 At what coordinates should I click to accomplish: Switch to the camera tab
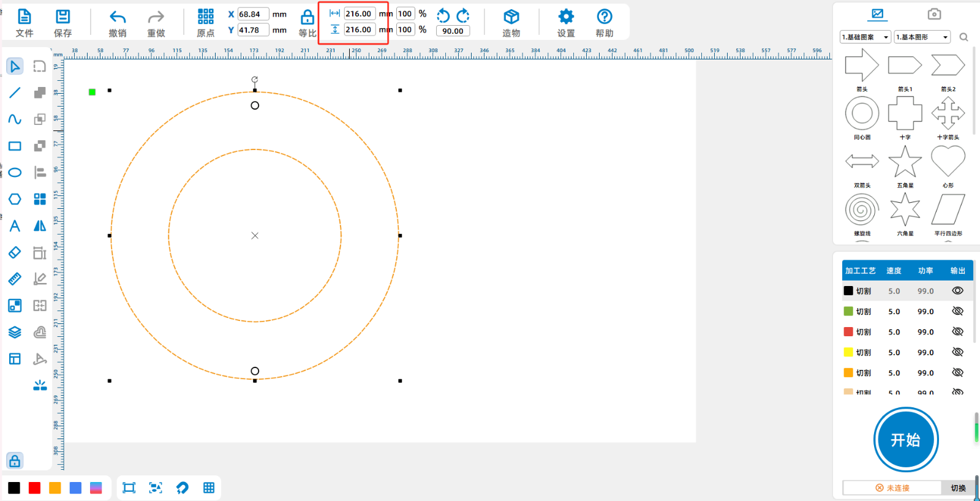tap(933, 14)
